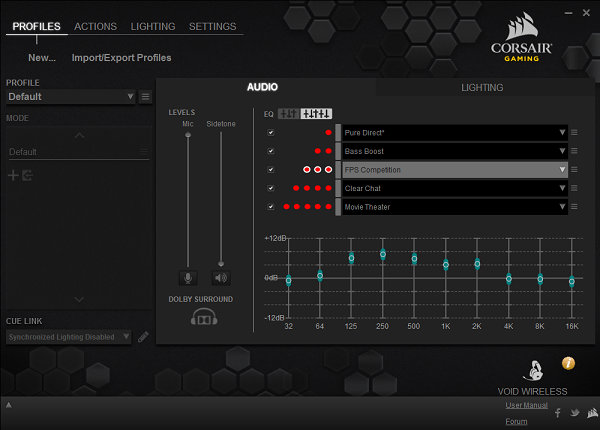The height and width of the screenshot is (430, 600).
Task: Open the top Lighting tab
Action: point(153,26)
